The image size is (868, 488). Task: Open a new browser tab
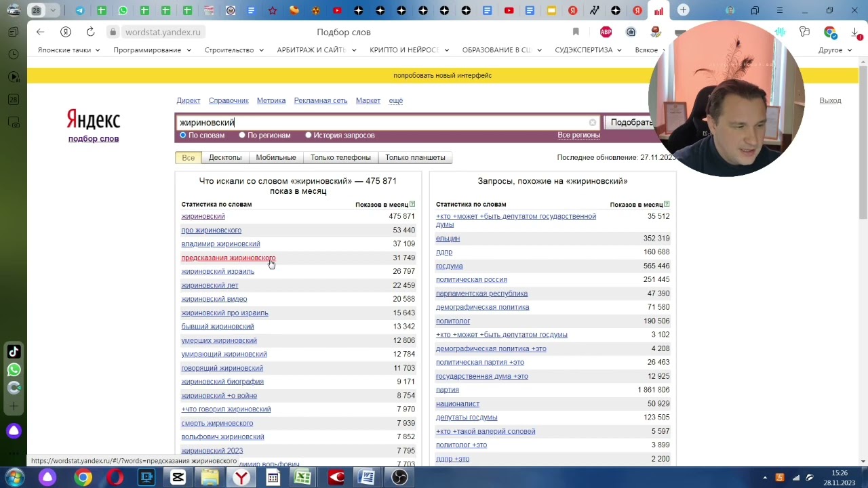683,10
